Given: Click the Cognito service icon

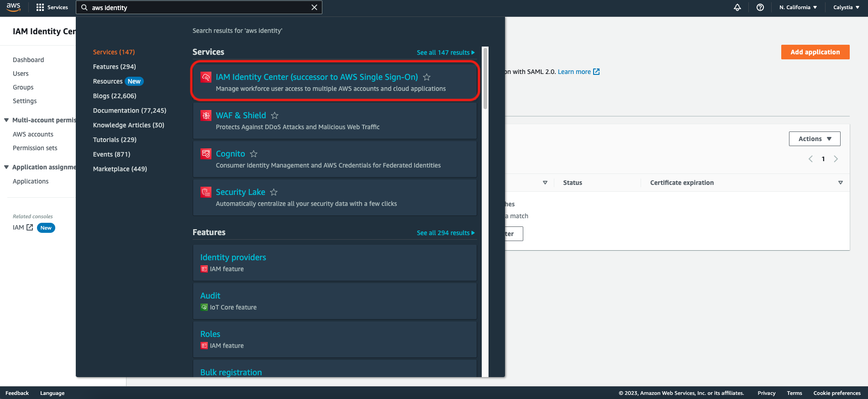Looking at the screenshot, I should pos(206,154).
